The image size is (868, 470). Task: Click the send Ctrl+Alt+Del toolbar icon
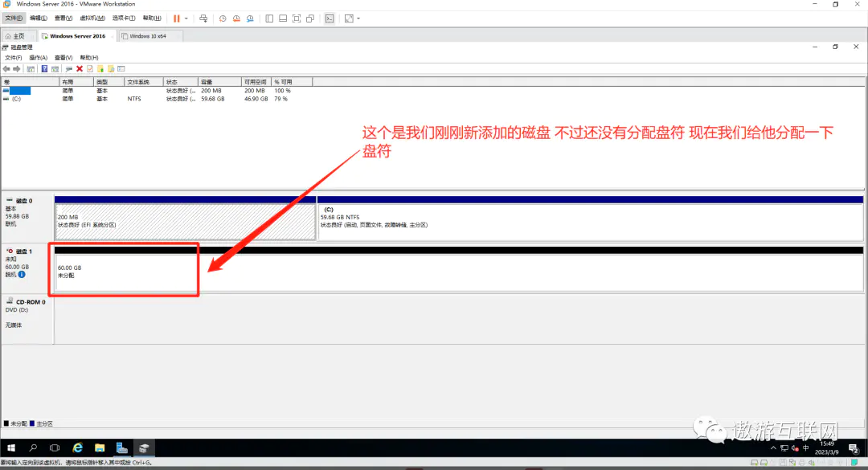point(203,18)
